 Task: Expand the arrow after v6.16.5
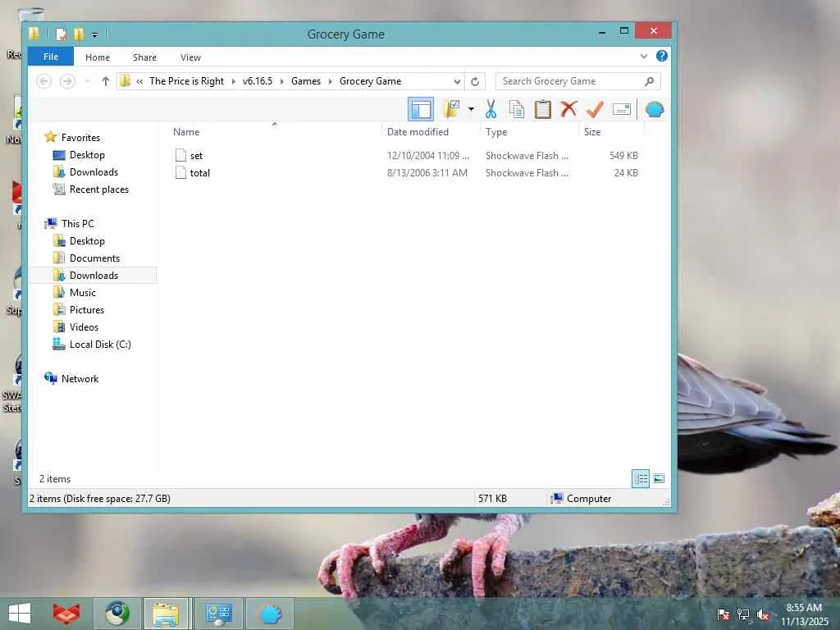[x=282, y=81]
